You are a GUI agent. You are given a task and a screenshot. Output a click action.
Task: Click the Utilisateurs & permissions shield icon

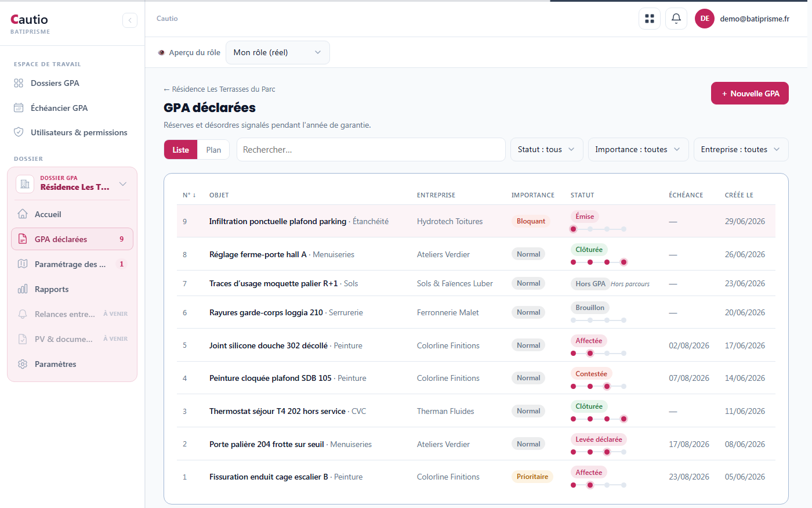(19, 132)
